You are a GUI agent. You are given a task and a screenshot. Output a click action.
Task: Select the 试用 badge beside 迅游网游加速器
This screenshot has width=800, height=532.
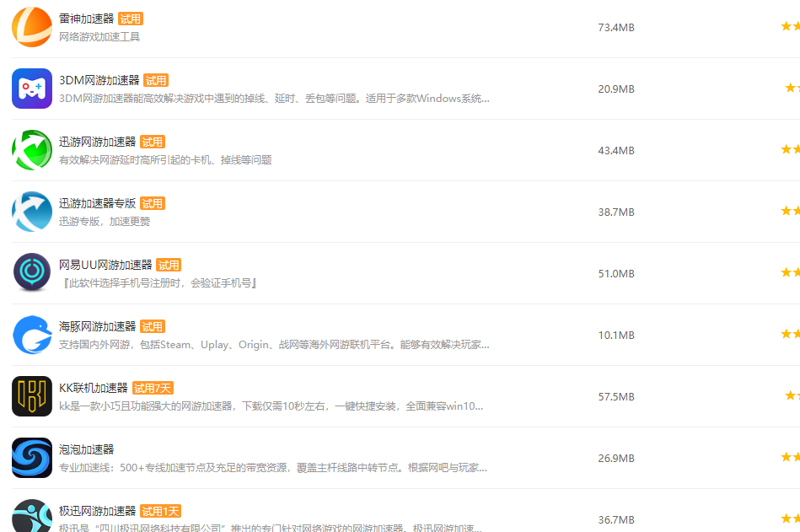(x=153, y=142)
